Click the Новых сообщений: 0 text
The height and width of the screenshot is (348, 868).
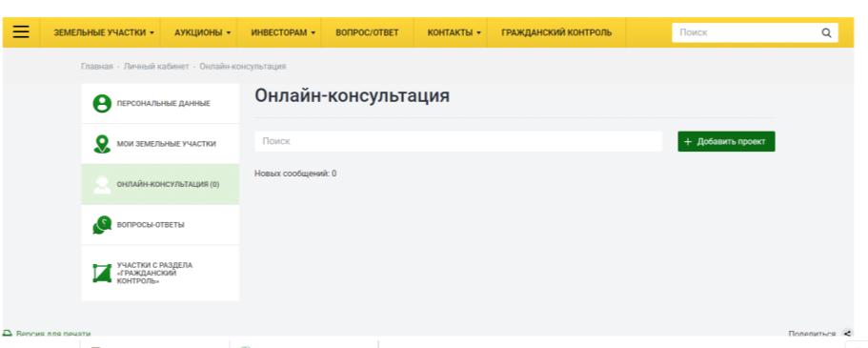click(x=295, y=174)
